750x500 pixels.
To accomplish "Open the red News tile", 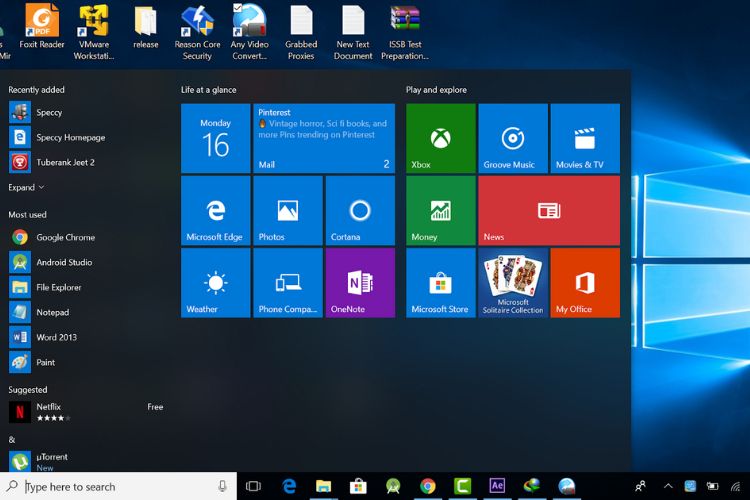I will pos(549,211).
